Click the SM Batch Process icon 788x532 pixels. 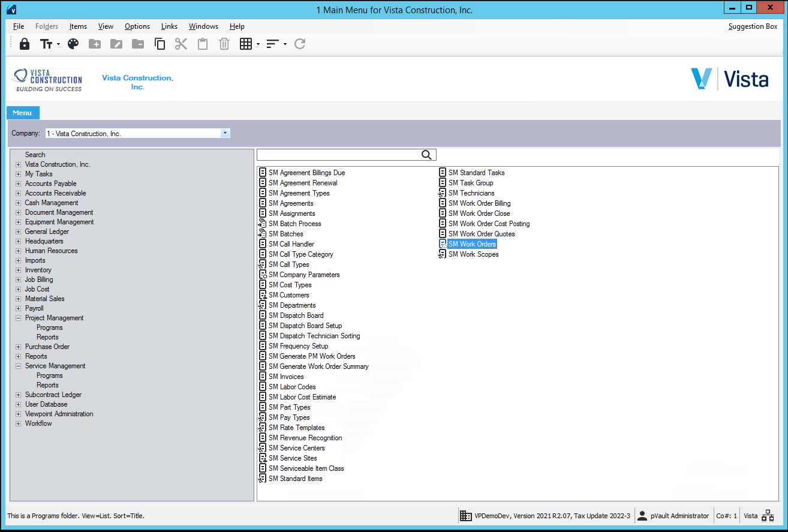263,224
